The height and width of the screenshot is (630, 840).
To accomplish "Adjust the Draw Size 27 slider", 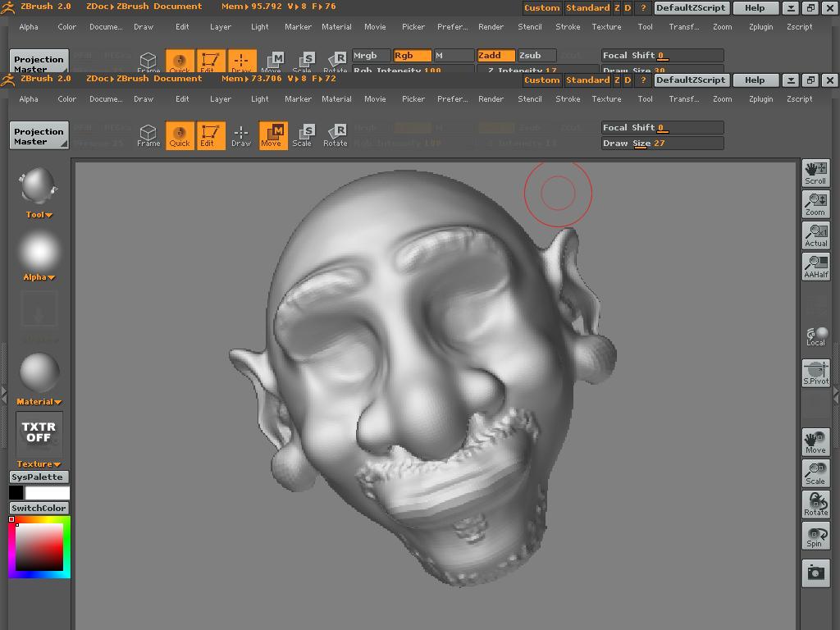I will [662, 143].
